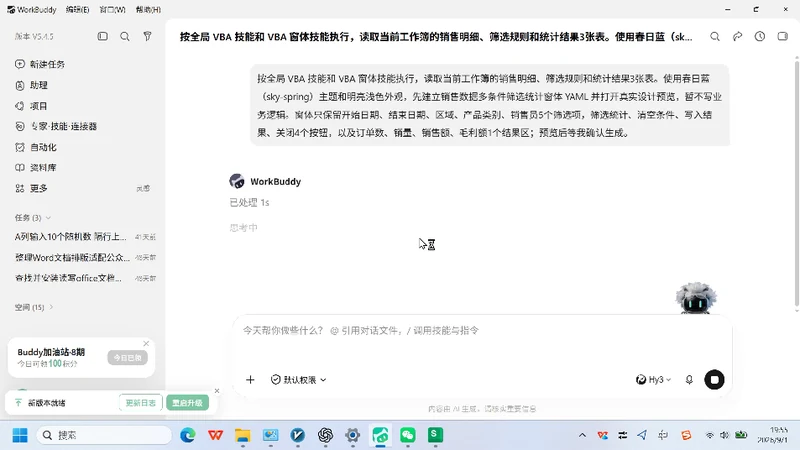
Task: Open the 窗口(W) menu
Action: click(x=112, y=10)
